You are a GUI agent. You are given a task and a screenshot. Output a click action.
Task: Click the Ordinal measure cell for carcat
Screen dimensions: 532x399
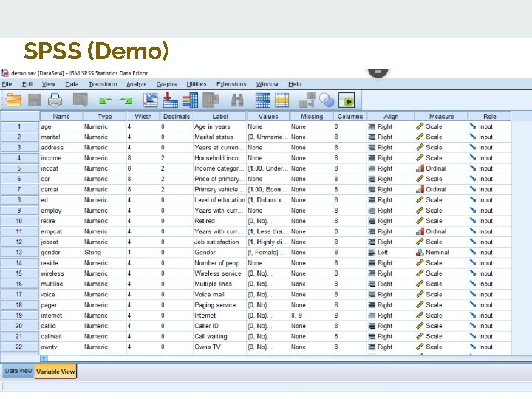tap(441, 190)
